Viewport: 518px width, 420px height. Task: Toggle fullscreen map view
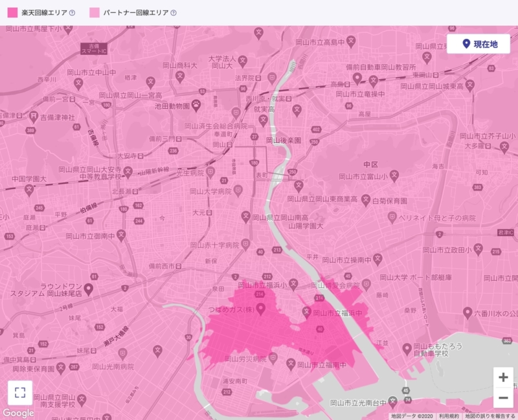click(20, 393)
